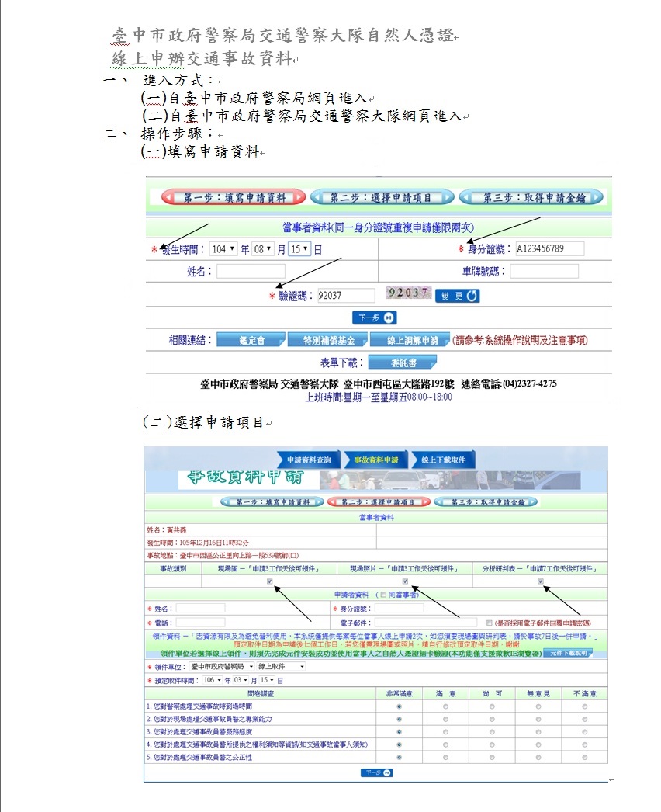Screen dimensions: 661x812
Task: Click the 下一步 button under the captcha
Action: click(x=375, y=318)
